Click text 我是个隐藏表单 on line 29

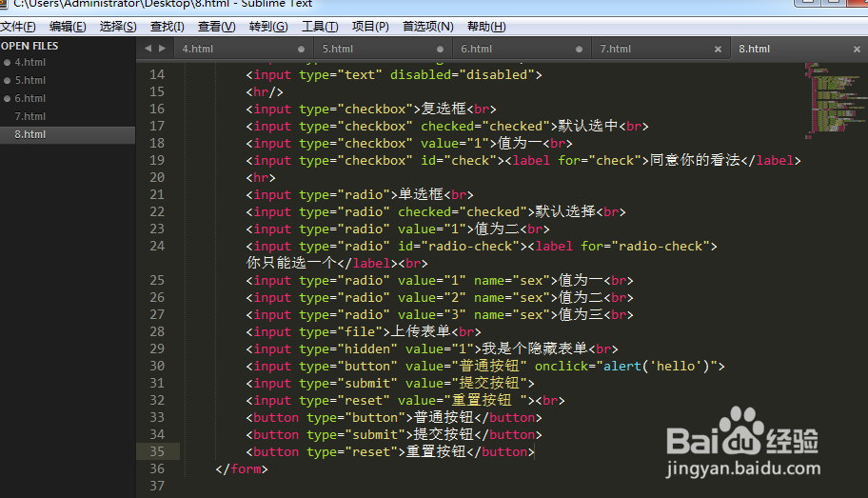coord(535,349)
